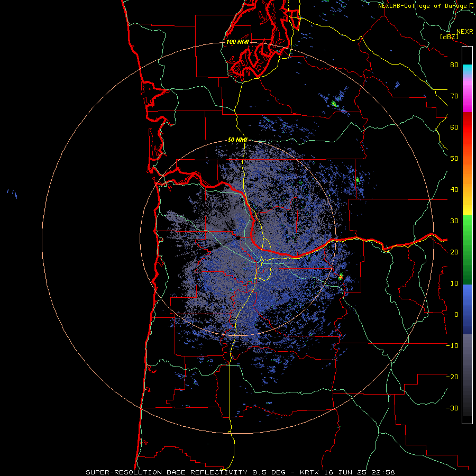Viewport: 476px width, 476px height.
Task: Click the [dBZ] unit label
Action: point(449,37)
